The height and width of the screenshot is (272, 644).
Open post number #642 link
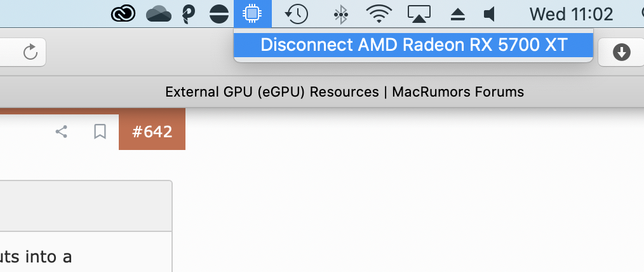pos(152,132)
